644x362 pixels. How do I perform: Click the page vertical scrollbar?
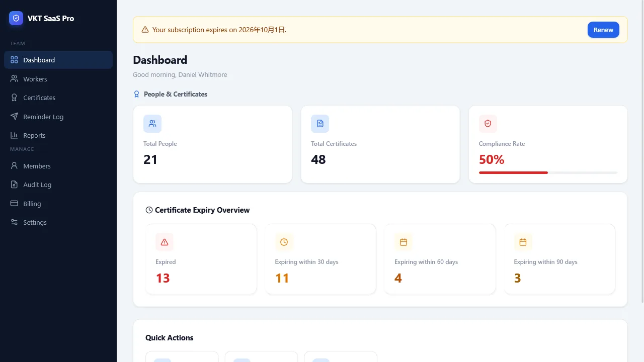642,151
